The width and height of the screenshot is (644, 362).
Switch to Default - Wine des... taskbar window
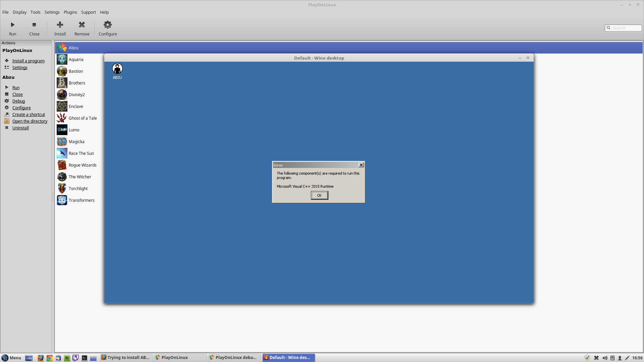click(288, 358)
